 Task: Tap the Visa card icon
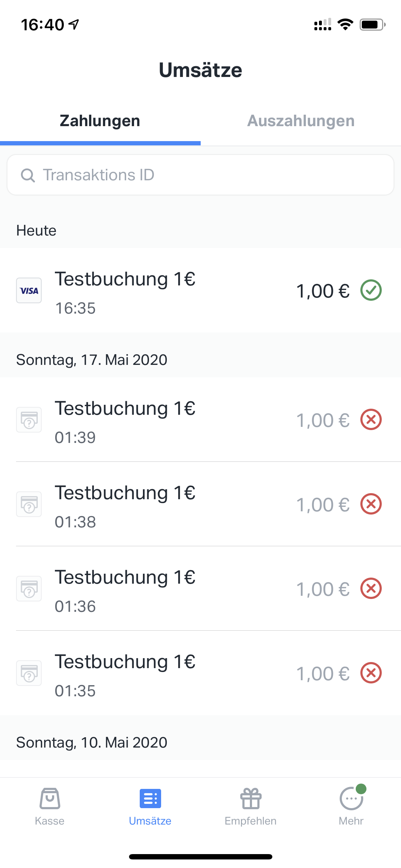(x=29, y=290)
